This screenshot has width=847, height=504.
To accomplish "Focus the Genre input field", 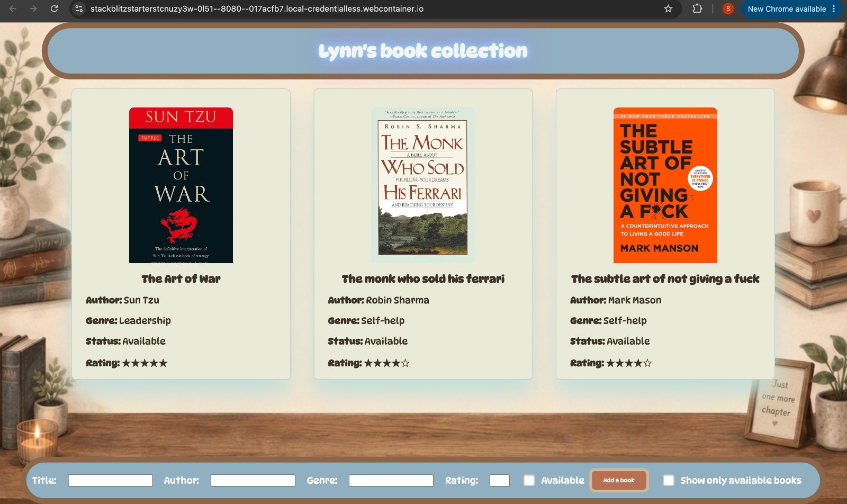I will [x=391, y=480].
